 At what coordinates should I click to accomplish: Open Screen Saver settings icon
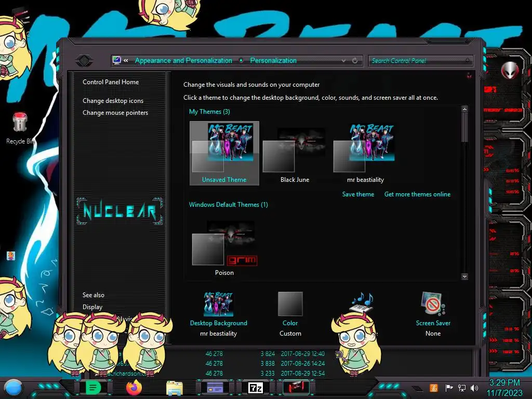[x=433, y=303]
